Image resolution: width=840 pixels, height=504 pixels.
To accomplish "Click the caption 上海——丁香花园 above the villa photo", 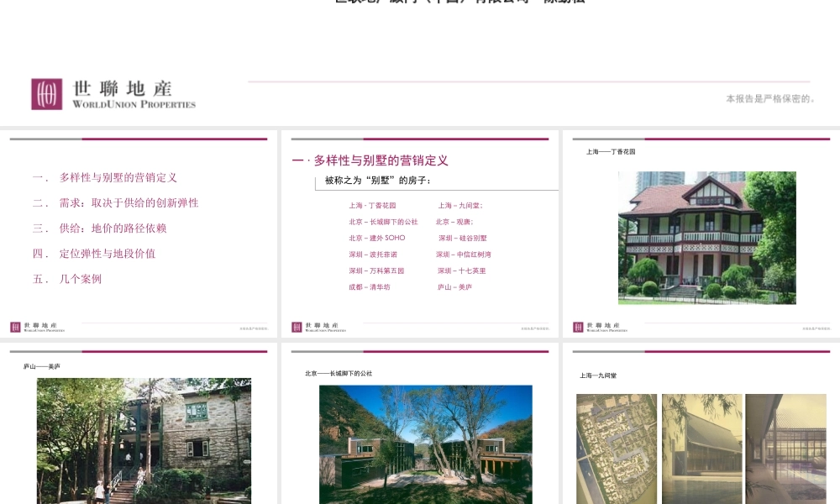I will point(611,151).
